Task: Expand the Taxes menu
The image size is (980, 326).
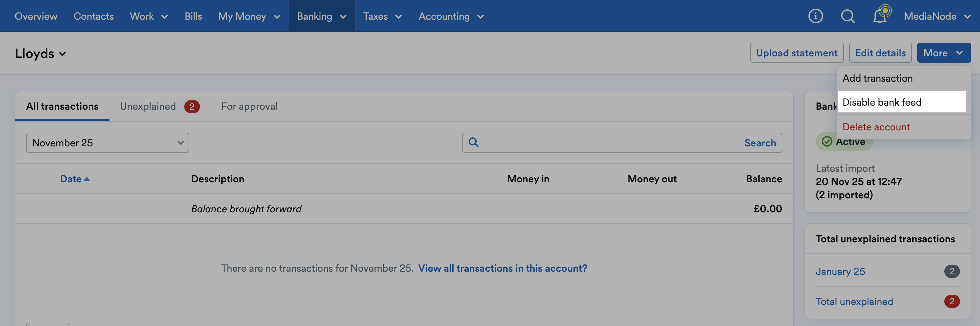Action: pos(382,16)
